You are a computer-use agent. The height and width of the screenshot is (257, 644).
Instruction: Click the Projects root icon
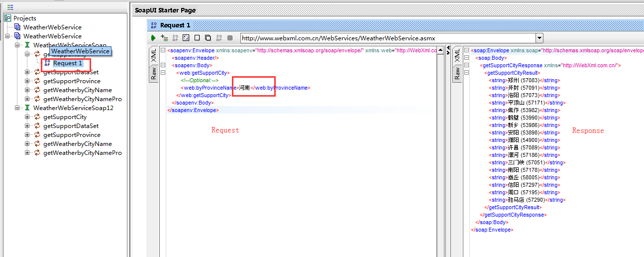click(x=7, y=18)
